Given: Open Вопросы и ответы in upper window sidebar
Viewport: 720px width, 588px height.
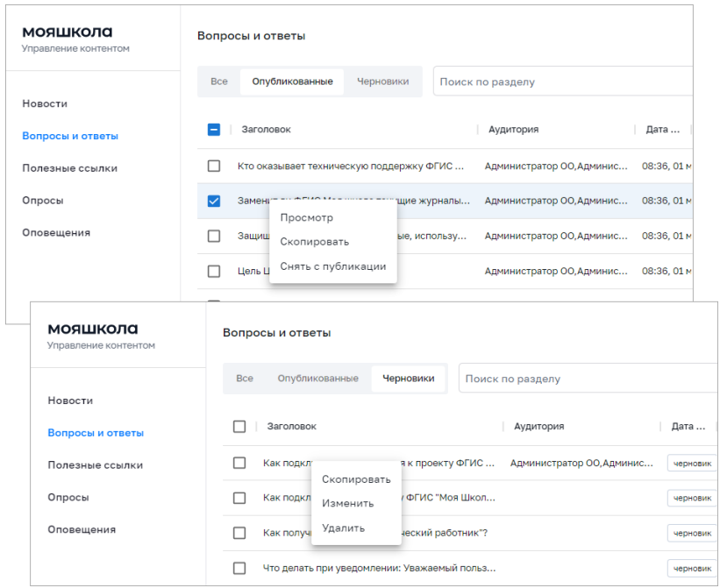Looking at the screenshot, I should point(70,136).
